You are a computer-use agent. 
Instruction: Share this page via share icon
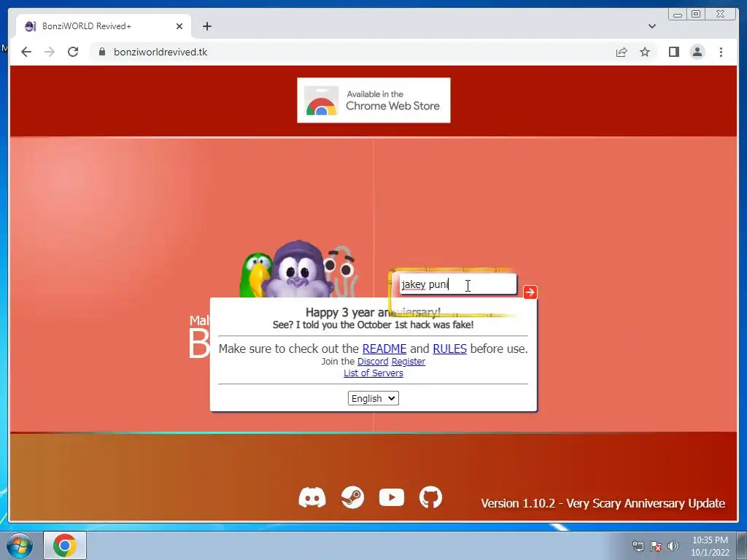click(x=622, y=52)
